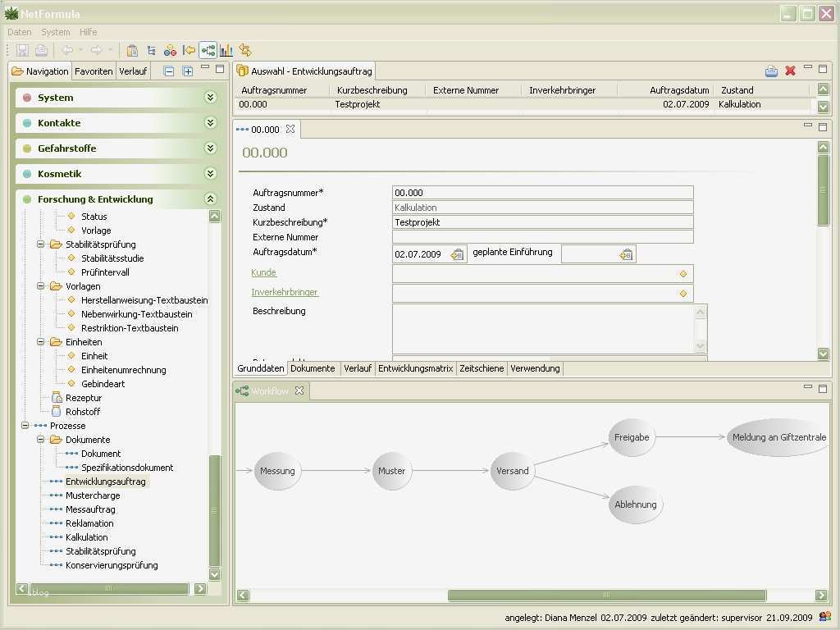Collapse all navigation tree nodes
The height and width of the screenshot is (630, 840).
coord(169,71)
